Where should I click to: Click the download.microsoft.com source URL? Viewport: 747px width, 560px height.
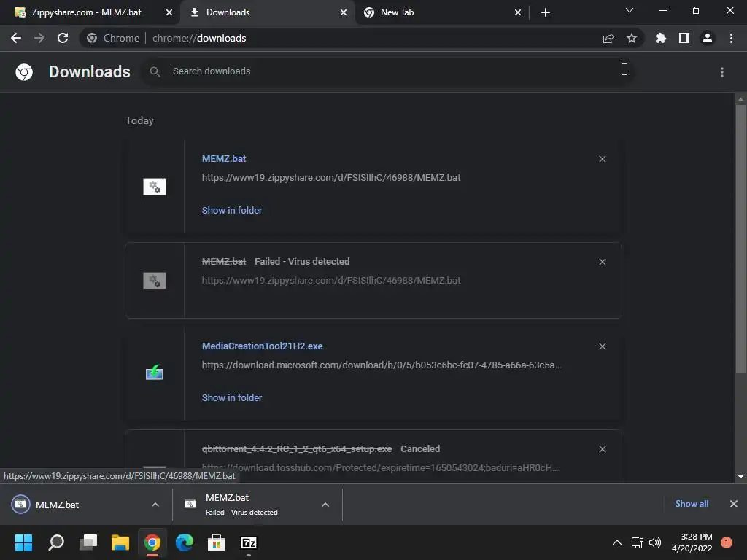click(381, 365)
